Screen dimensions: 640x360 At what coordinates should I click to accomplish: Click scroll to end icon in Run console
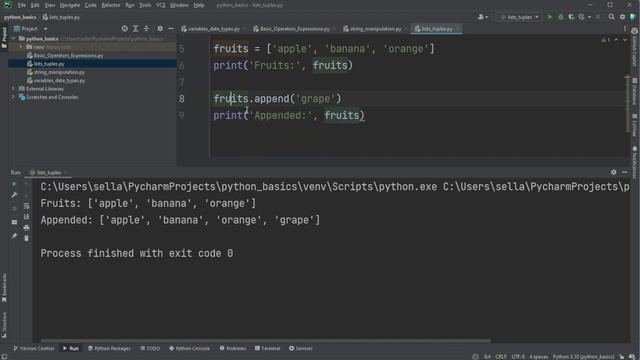[x=27, y=217]
